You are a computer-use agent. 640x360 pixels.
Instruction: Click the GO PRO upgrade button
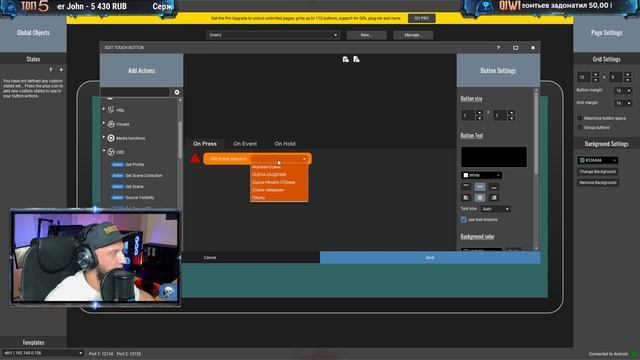422,18
